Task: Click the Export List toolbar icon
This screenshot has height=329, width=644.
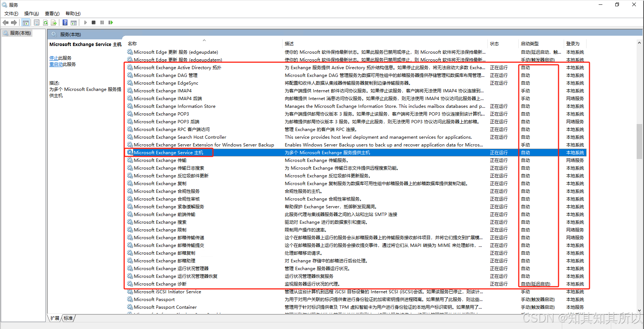Action: point(54,22)
